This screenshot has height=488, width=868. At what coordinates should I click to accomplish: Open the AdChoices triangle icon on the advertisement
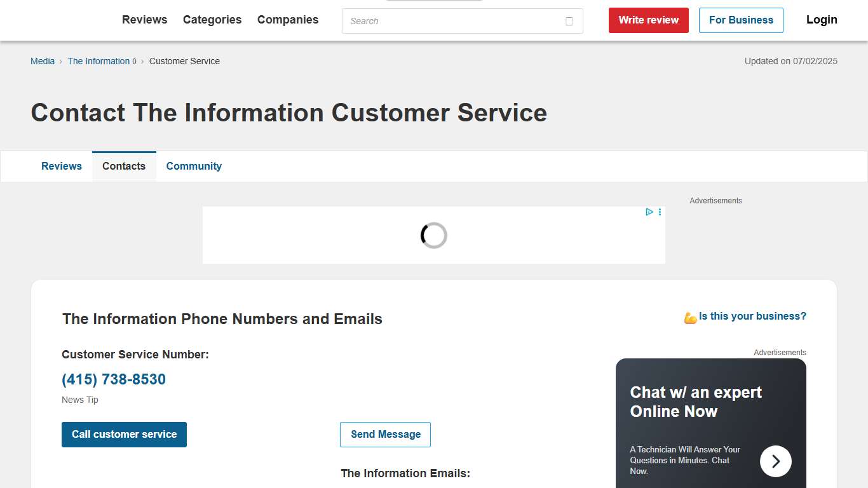649,212
